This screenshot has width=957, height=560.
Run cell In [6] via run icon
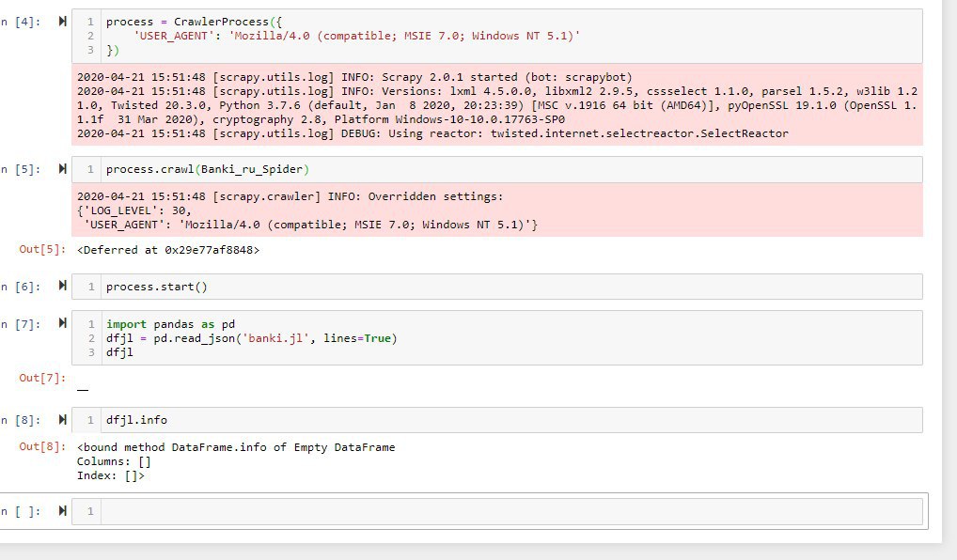[x=62, y=286]
